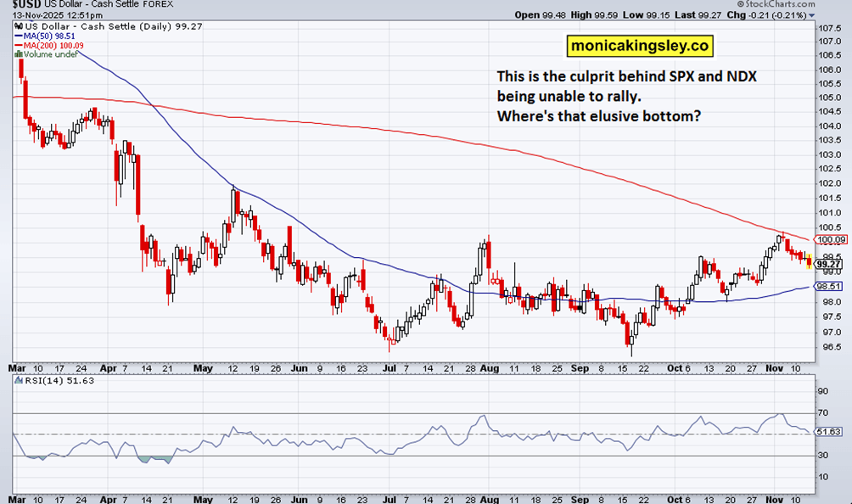Viewport: 852px width, 504px height.
Task: Open the blue dropdown arrow after Chg value
Action: point(812,15)
